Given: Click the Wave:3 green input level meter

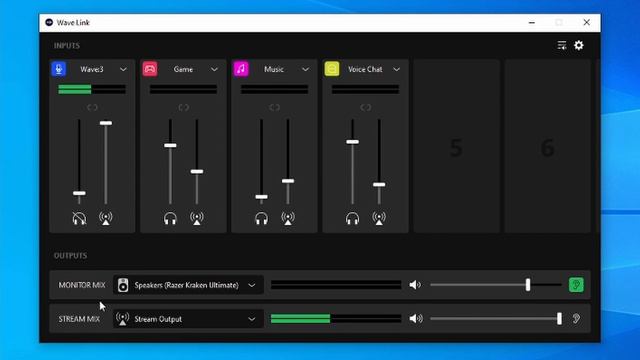Looking at the screenshot, I should click(x=92, y=89).
